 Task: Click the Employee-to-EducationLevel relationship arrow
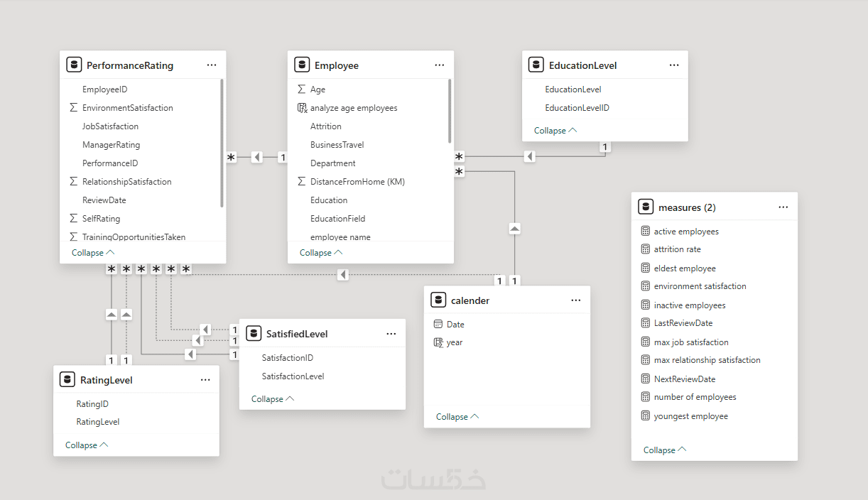529,156
